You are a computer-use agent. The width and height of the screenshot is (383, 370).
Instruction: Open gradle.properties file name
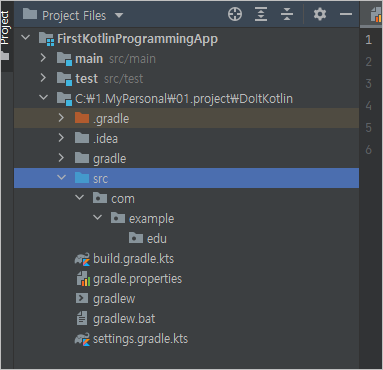click(137, 279)
